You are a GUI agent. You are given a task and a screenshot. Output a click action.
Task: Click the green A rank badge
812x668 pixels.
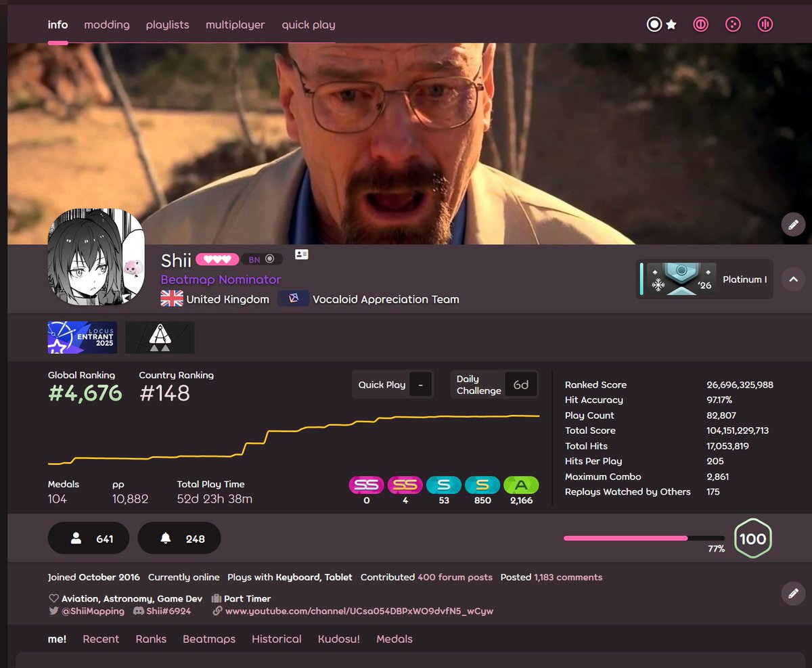click(x=521, y=485)
